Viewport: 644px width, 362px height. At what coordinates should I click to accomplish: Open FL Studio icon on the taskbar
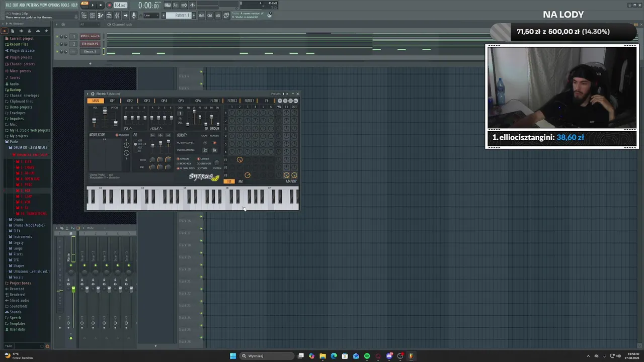point(411,356)
